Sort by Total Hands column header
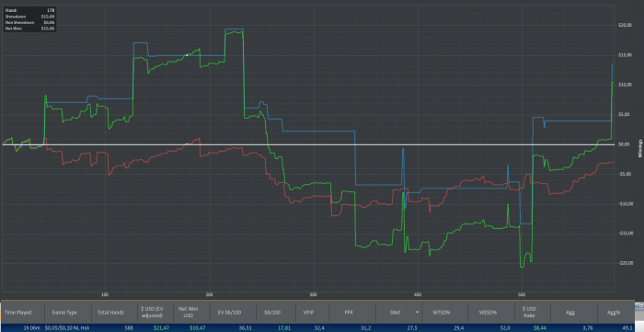The image size is (644, 332). [x=114, y=313]
